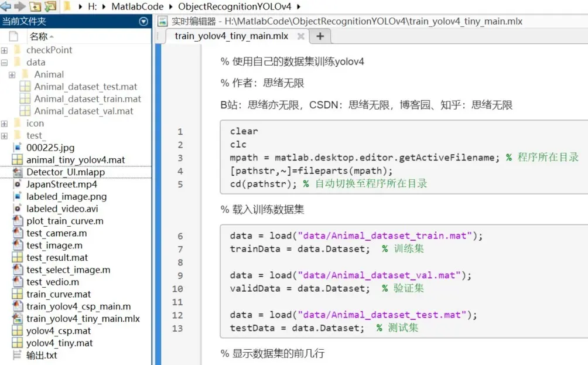Collapse the data folder

click(x=4, y=63)
